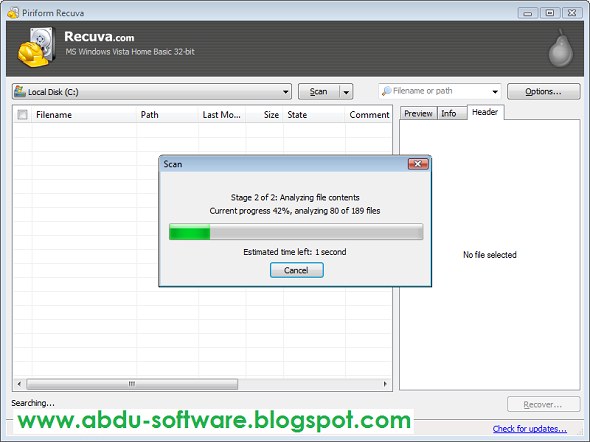590x442 pixels.
Task: Open the Check for updates link
Action: 529,429
